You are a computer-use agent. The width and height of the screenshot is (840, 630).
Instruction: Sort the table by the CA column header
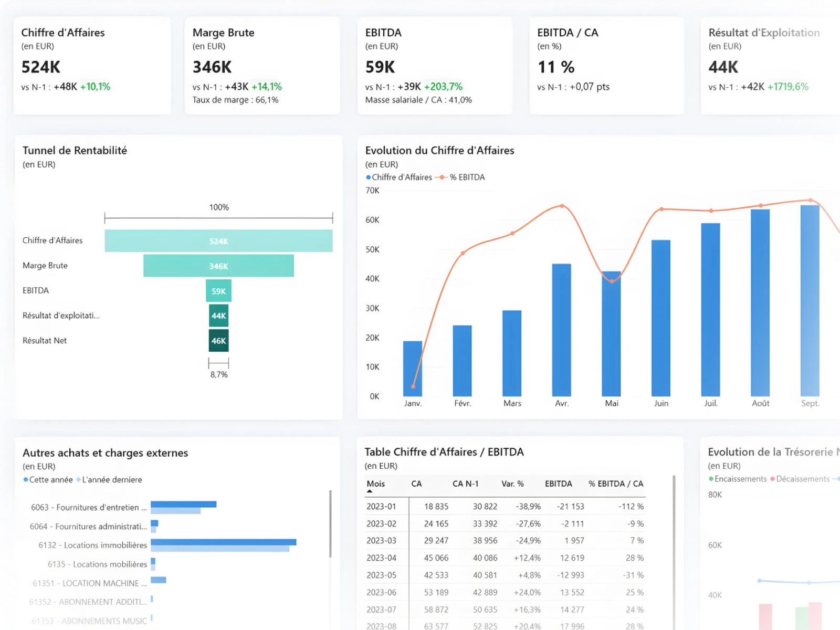point(416,484)
